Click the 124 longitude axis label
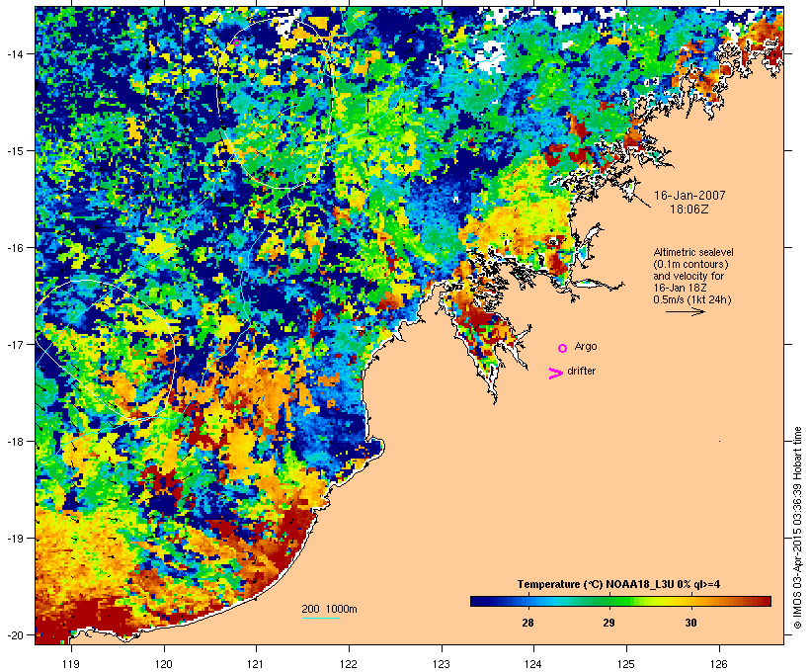Image resolution: width=810 pixels, height=672 pixels. point(533,664)
